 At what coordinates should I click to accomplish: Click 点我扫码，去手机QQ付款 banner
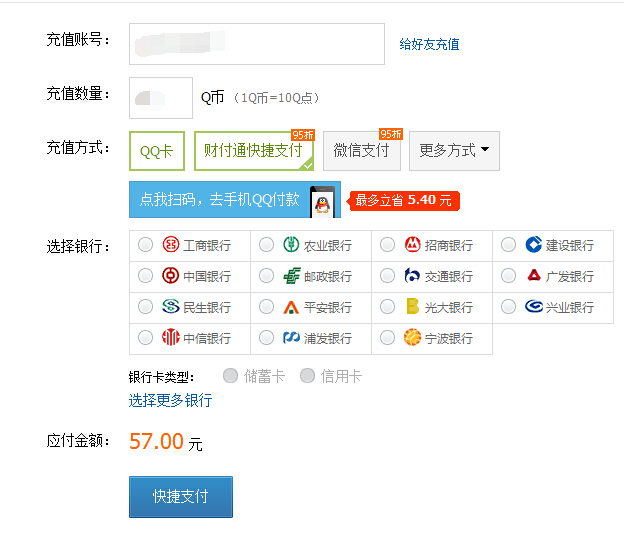[x=235, y=199]
